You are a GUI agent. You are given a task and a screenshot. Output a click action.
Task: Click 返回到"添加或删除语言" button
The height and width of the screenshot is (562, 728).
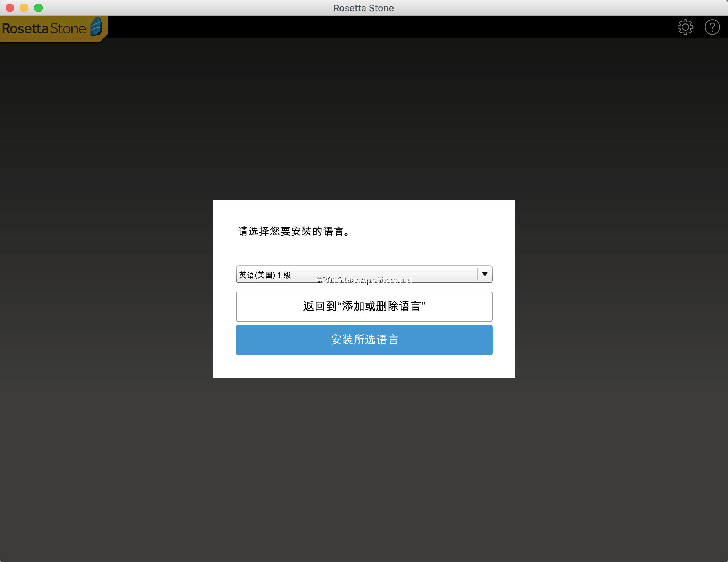tap(364, 307)
